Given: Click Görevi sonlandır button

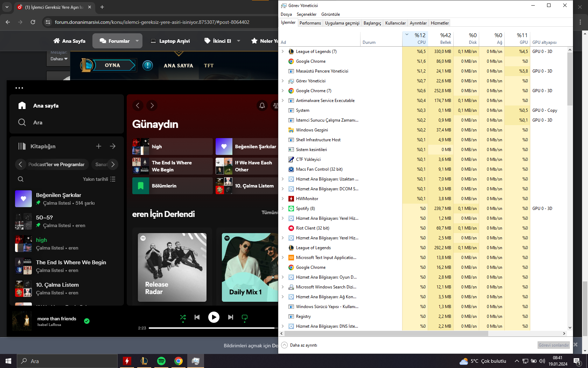Looking at the screenshot, I should tap(554, 345).
